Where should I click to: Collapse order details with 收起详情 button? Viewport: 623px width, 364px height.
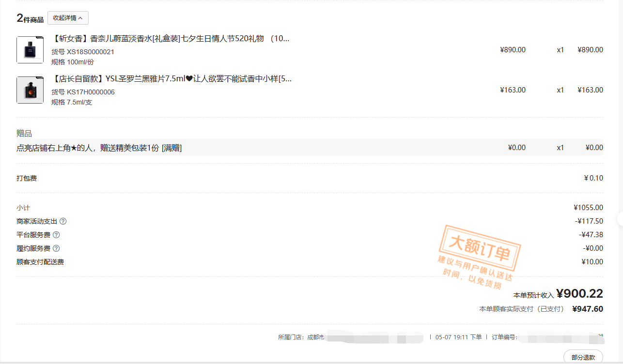click(x=68, y=18)
